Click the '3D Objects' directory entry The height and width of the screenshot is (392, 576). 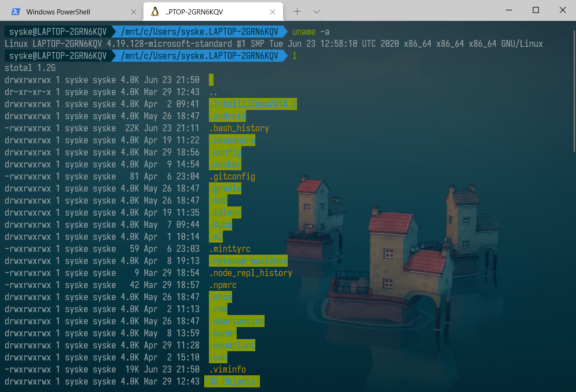pos(232,381)
